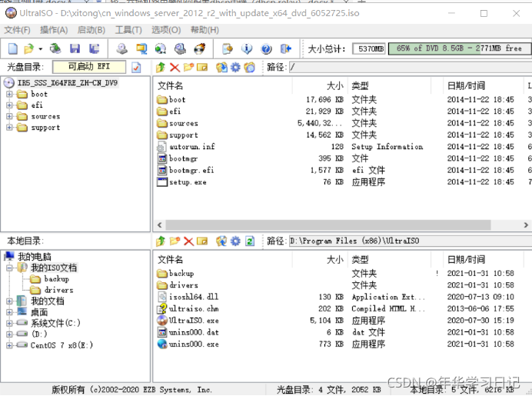Click the Rename icon in local toolbar

[202, 241]
